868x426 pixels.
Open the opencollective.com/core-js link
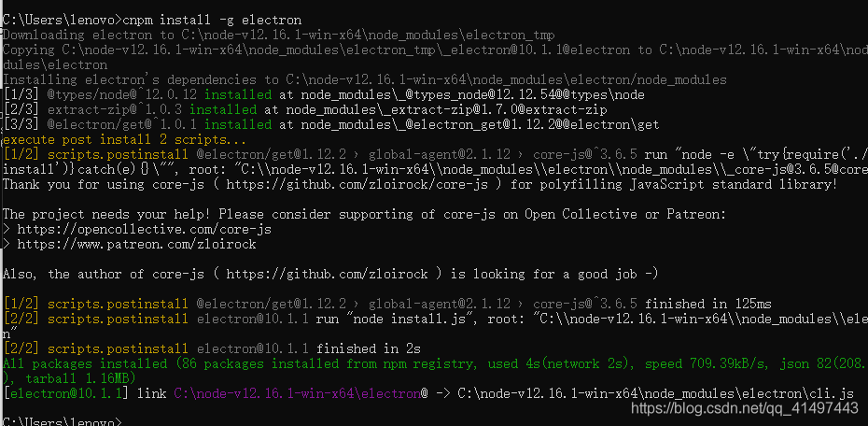(144, 229)
